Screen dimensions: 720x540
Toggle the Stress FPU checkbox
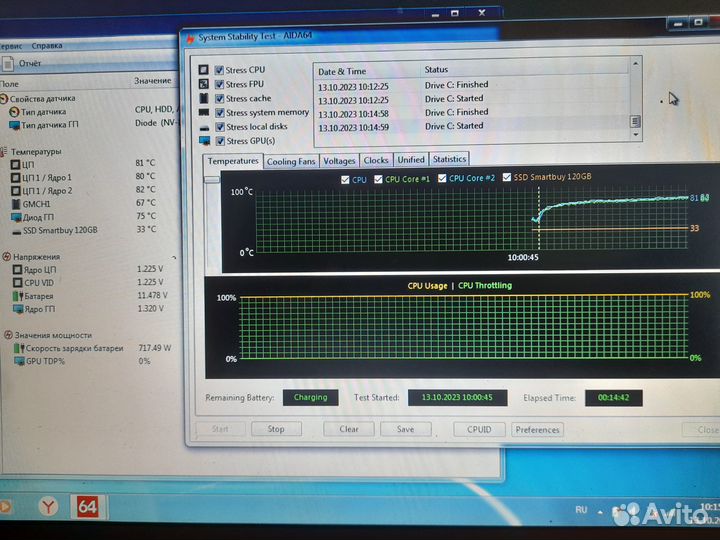(x=219, y=84)
